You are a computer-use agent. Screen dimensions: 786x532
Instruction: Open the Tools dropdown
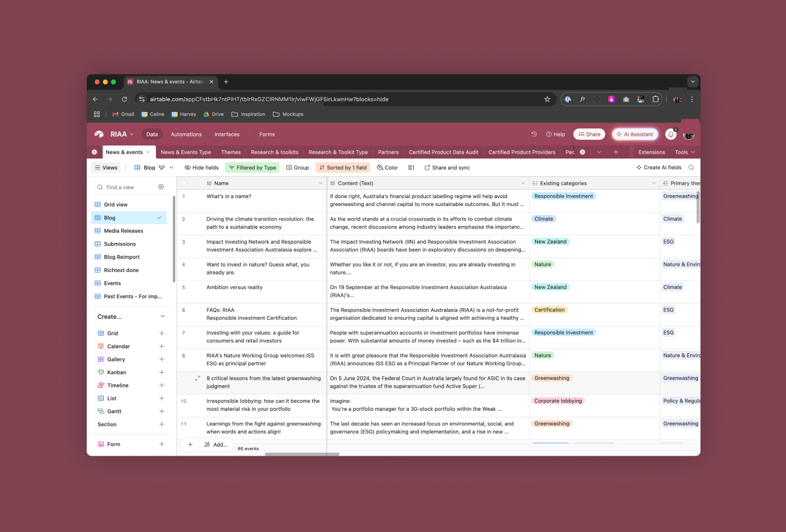[685, 152]
